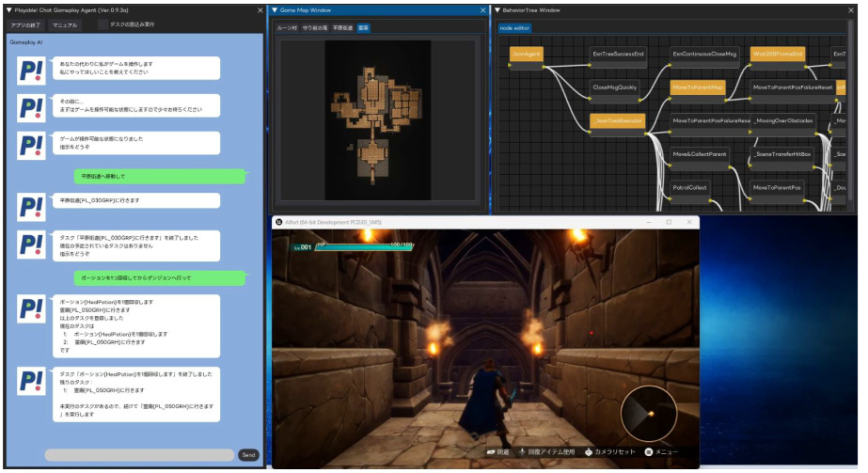Close the Game Map Window
Viewport: 868px width, 473px height.
click(x=482, y=10)
